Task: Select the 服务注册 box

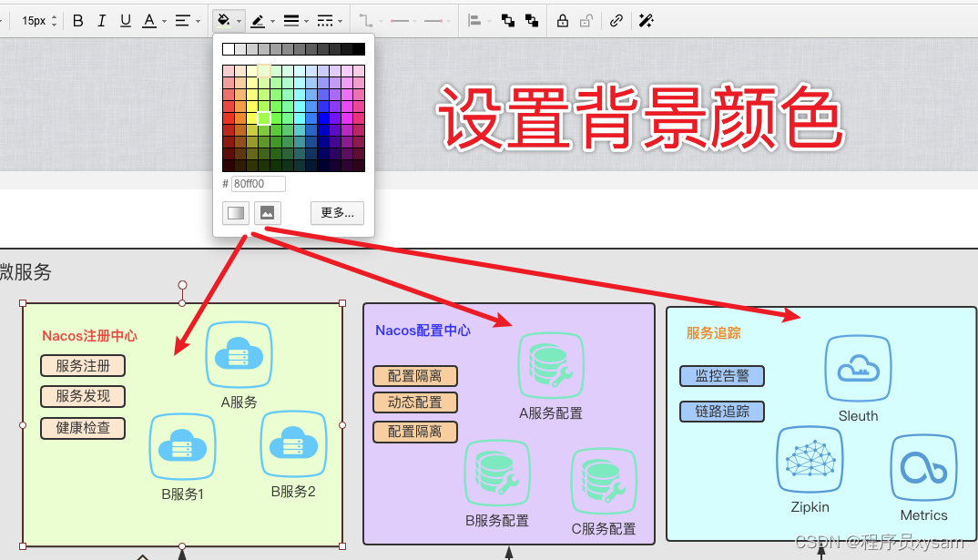Action: coord(83,365)
